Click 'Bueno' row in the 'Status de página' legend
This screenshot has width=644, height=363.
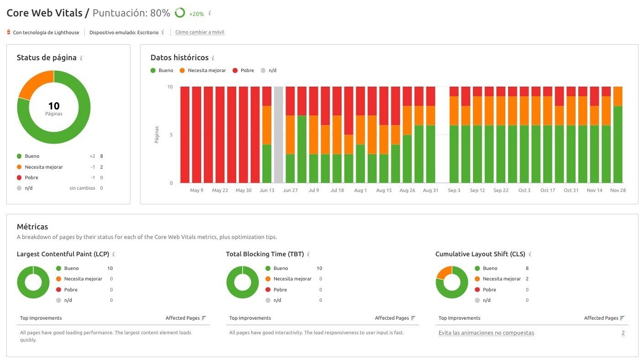[60, 156]
